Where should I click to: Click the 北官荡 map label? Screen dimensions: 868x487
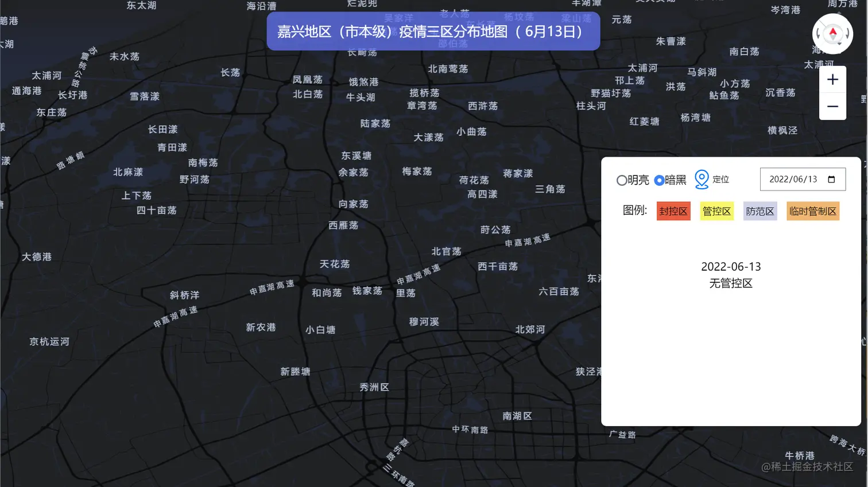(446, 251)
